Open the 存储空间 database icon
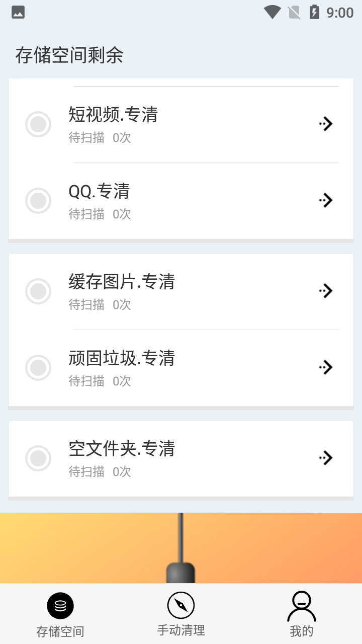The image size is (362, 644). [x=60, y=605]
